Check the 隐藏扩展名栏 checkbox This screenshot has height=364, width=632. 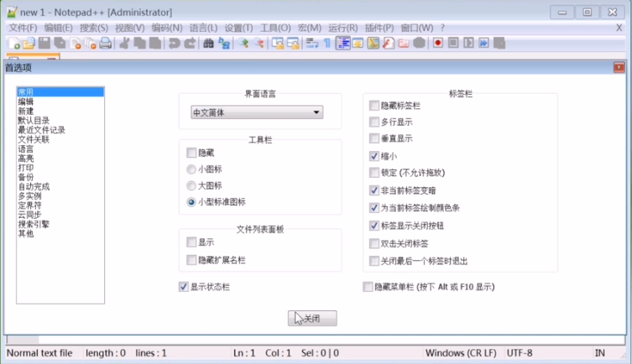pyautogui.click(x=191, y=260)
